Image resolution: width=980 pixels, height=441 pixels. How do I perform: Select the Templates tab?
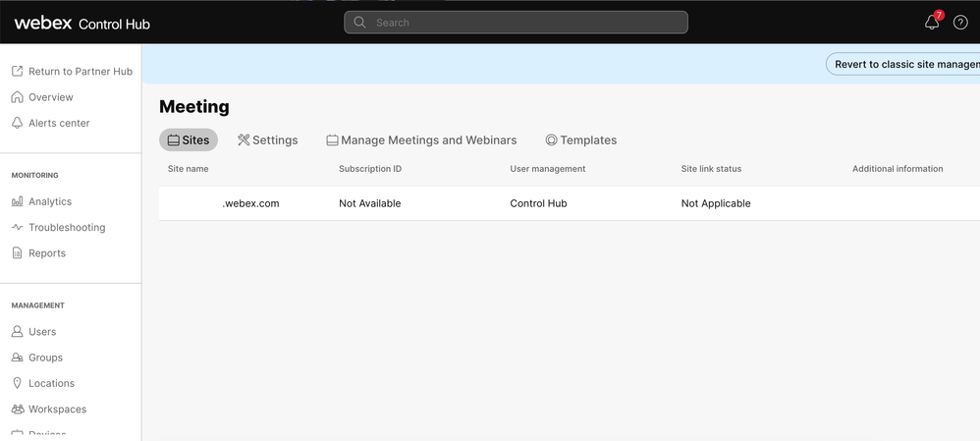580,140
